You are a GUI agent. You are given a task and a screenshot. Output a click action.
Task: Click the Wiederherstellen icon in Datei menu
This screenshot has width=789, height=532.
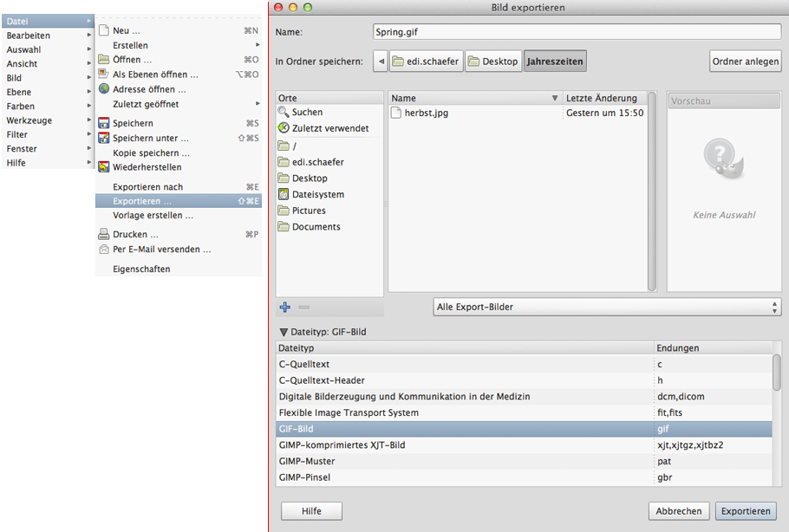click(103, 167)
